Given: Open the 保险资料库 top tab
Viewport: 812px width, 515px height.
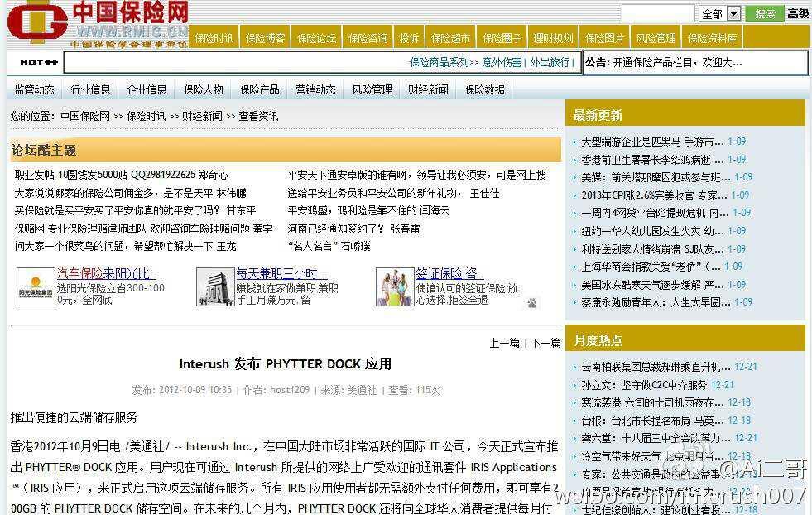Looking at the screenshot, I should [712, 38].
